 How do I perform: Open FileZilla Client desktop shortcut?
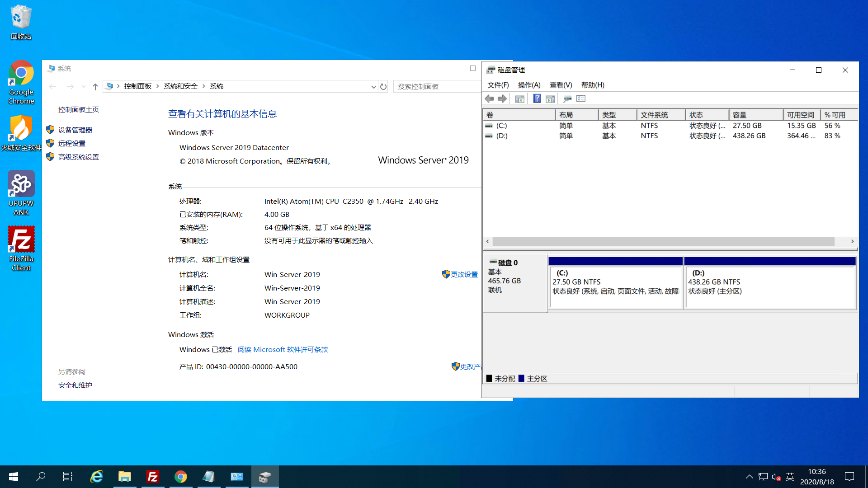(x=21, y=249)
